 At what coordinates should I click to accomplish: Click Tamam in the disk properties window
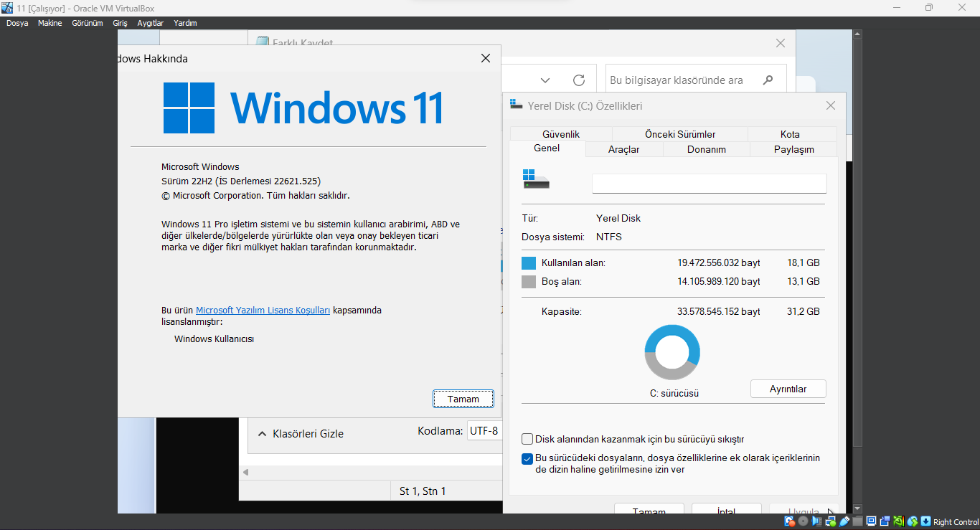coord(649,509)
